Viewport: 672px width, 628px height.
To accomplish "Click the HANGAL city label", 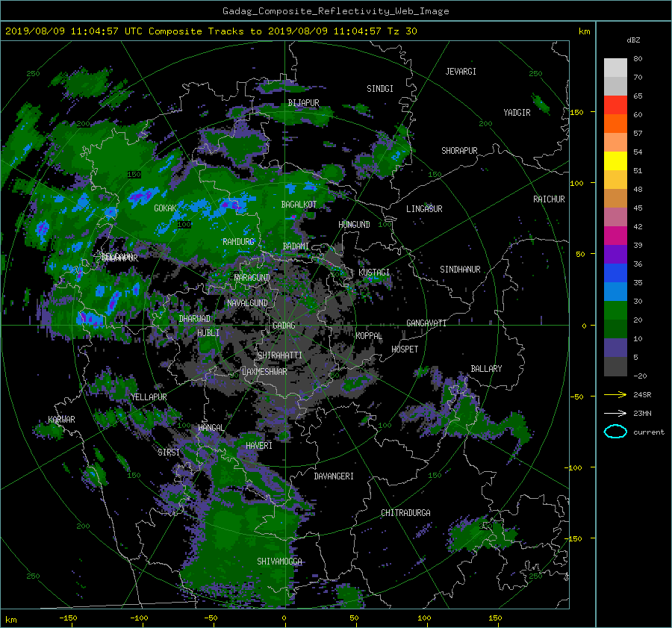I will click(x=211, y=428).
